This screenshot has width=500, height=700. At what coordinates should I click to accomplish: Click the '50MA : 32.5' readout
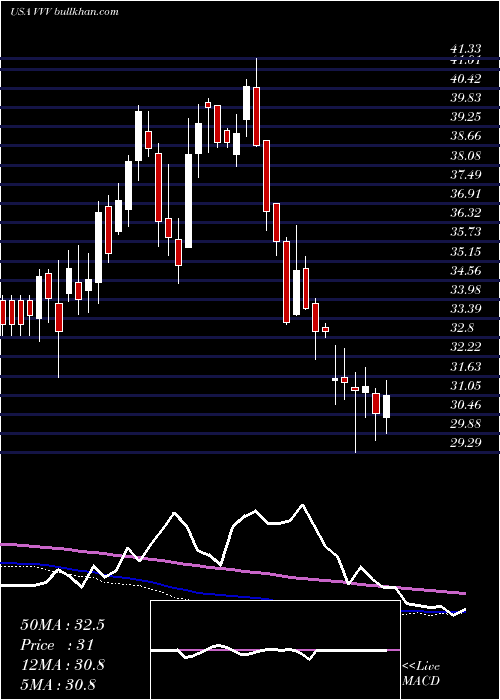62,625
